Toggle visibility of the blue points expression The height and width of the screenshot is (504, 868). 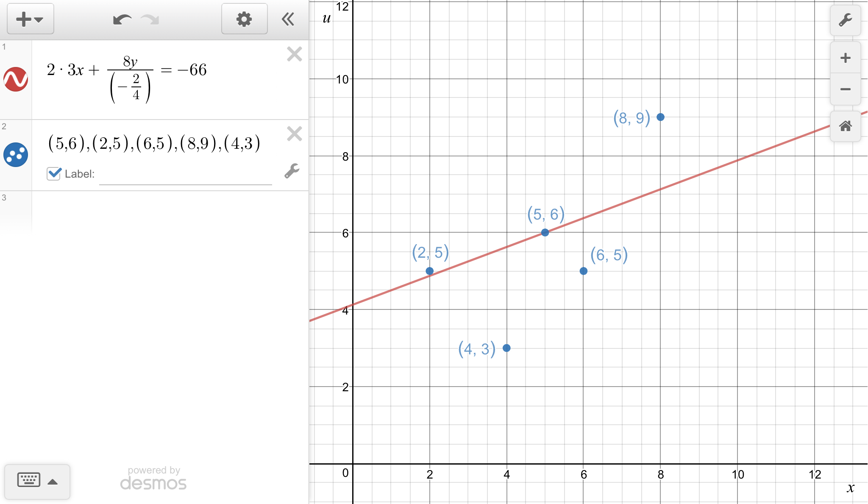tap(16, 155)
